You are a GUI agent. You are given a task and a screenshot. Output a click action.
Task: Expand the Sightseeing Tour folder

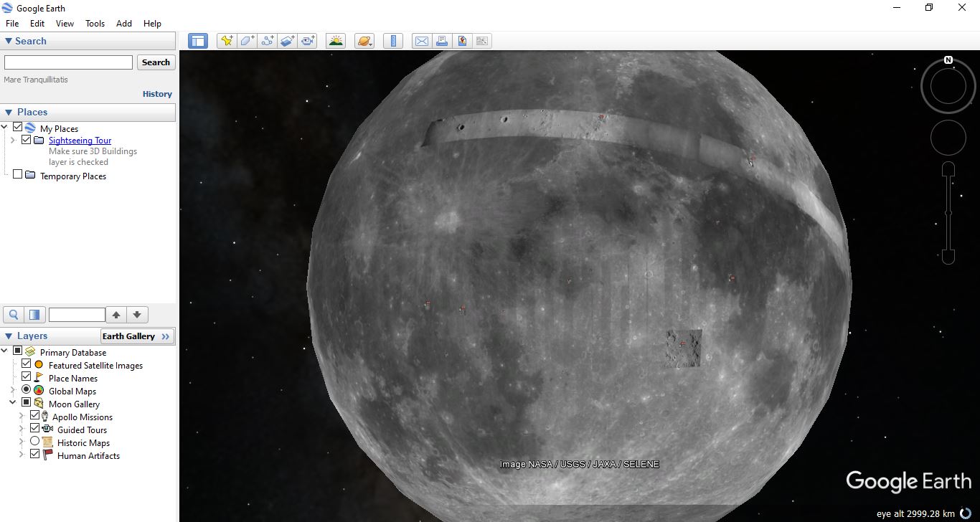(12, 141)
